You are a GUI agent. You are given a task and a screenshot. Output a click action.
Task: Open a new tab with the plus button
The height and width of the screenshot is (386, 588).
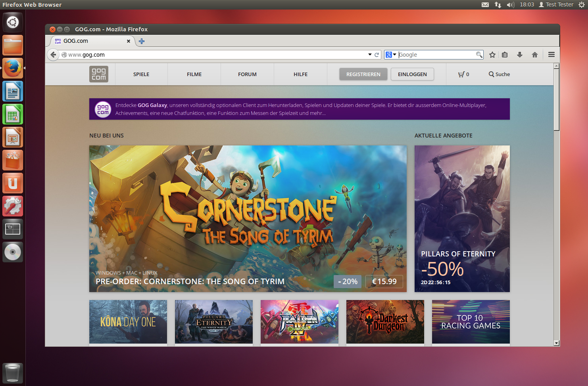[142, 41]
